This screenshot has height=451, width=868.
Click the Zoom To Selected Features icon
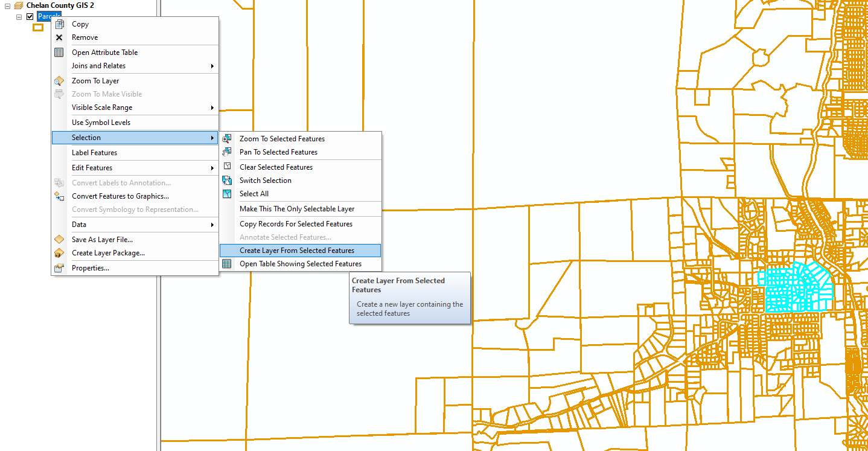[226, 138]
